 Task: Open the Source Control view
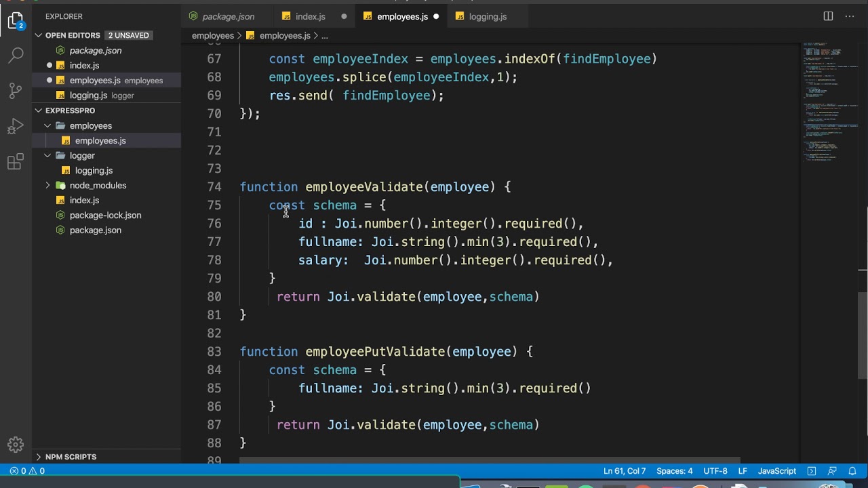pyautogui.click(x=16, y=91)
